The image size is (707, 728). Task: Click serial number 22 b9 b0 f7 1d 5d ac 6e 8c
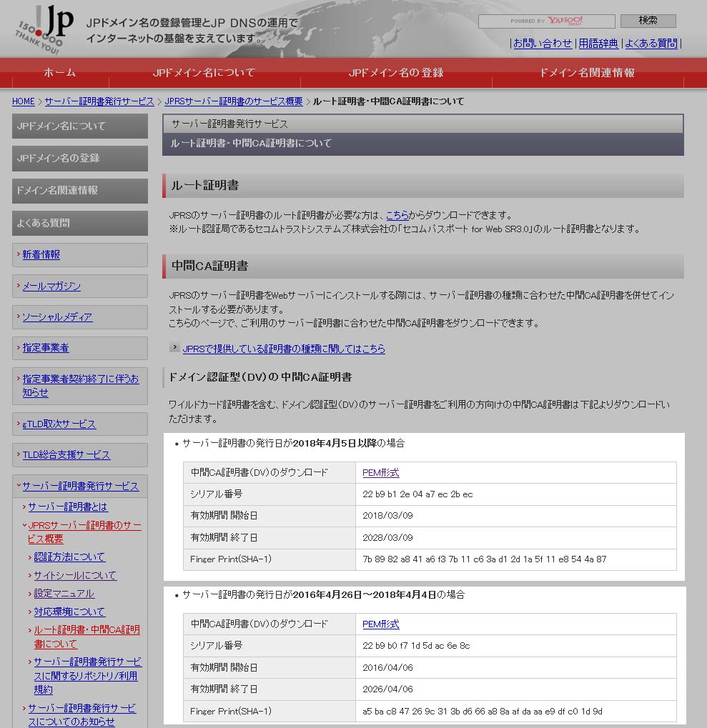416,645
